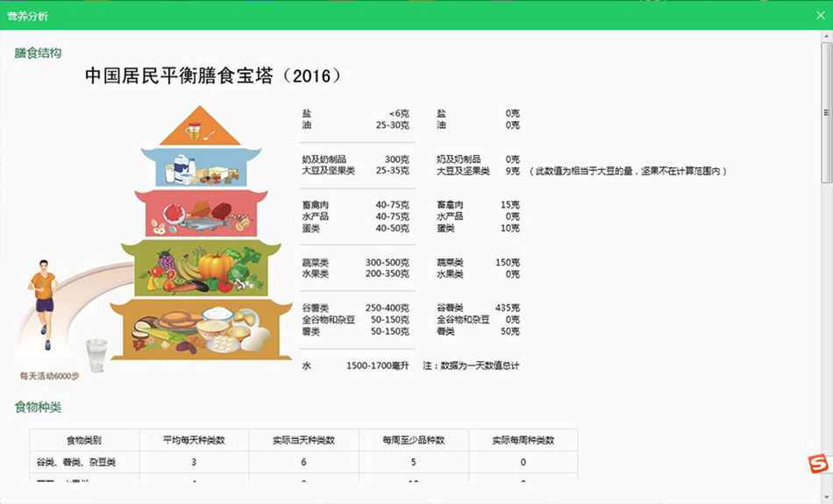Click the dairy and soy pyramid tier
The height and width of the screenshot is (504, 833).
point(201,167)
